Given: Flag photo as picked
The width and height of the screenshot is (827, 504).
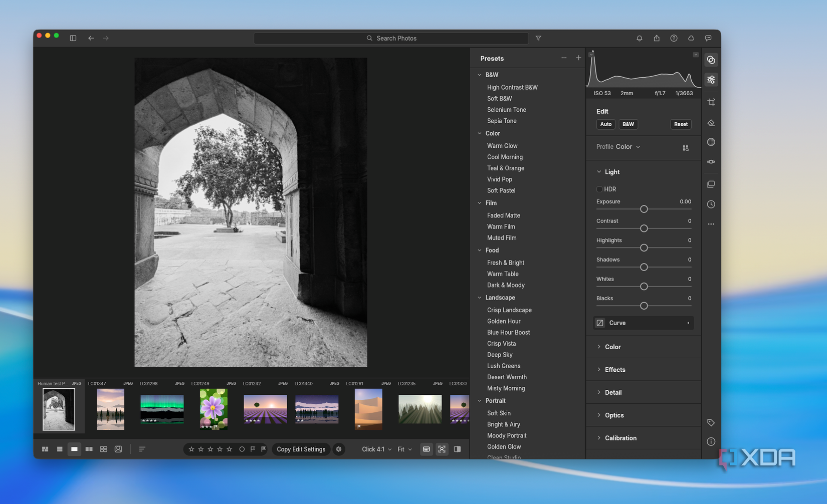Looking at the screenshot, I should 253,449.
